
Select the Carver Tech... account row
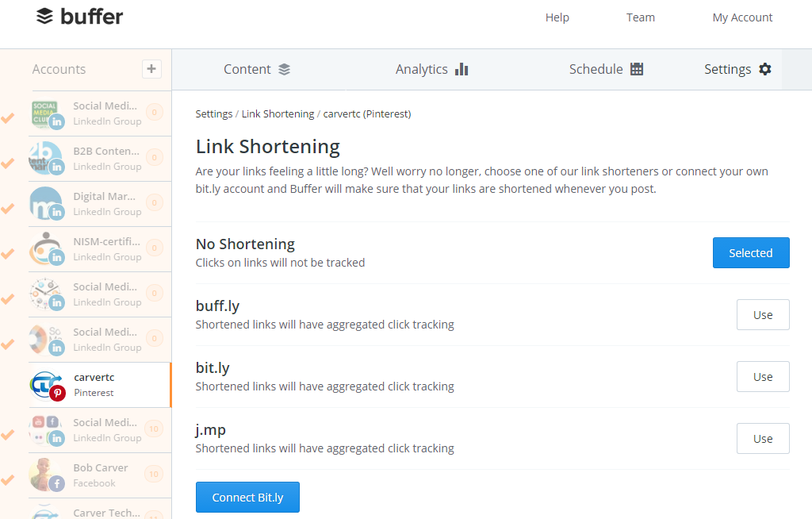click(x=100, y=509)
